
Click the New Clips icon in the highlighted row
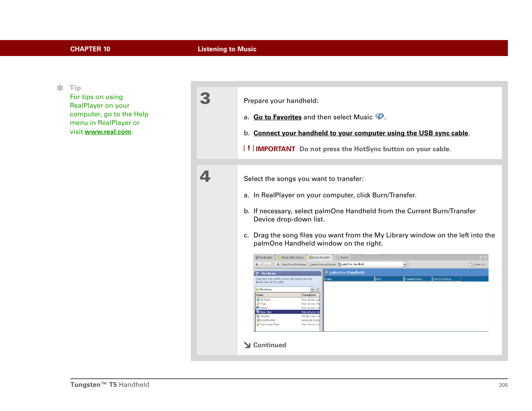(258, 312)
